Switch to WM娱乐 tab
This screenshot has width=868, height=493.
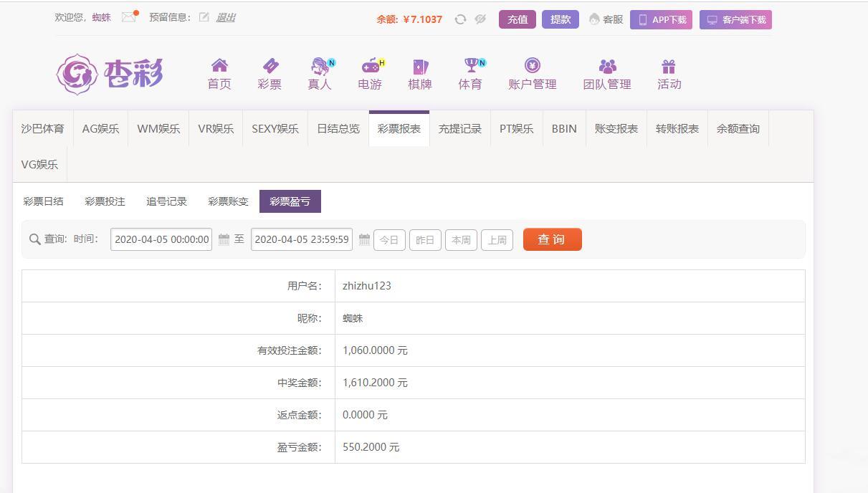coord(158,128)
